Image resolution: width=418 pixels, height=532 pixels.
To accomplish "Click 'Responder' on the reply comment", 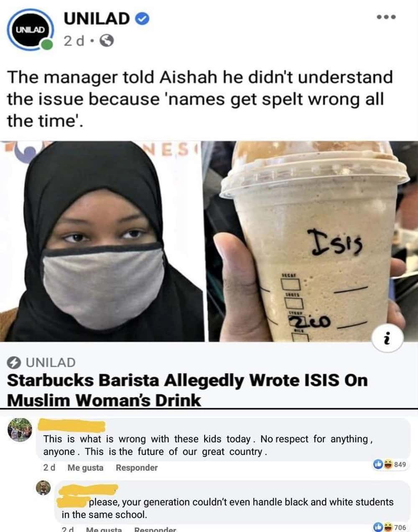I will [155, 529].
